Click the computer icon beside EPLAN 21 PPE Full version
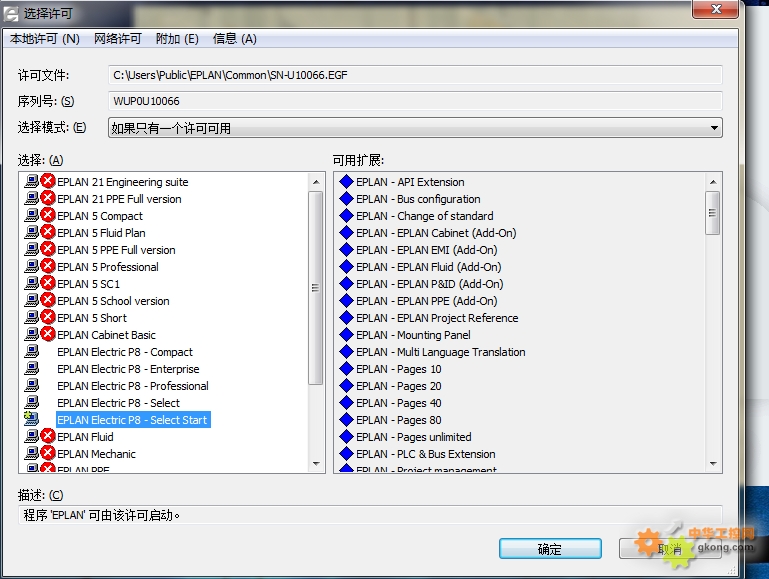Screen dimensions: 769x579 (x=32, y=198)
